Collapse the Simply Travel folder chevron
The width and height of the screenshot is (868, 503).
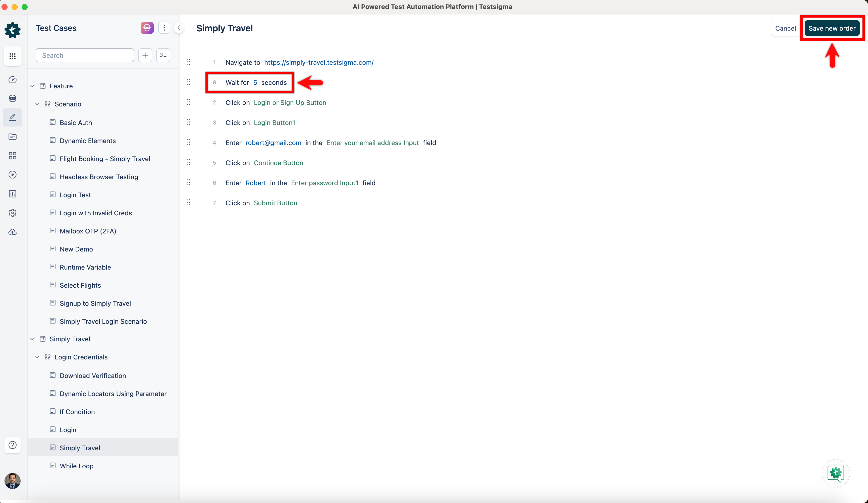coord(32,339)
